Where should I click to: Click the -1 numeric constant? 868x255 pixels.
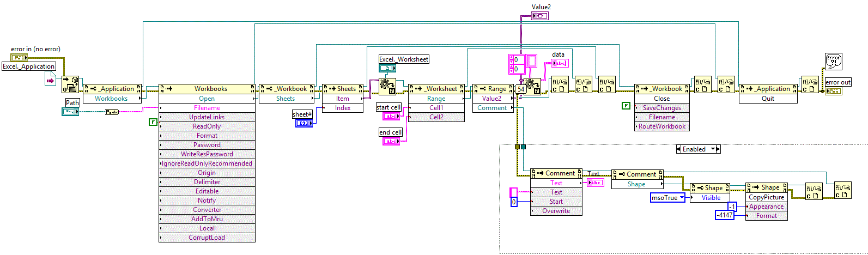click(733, 207)
